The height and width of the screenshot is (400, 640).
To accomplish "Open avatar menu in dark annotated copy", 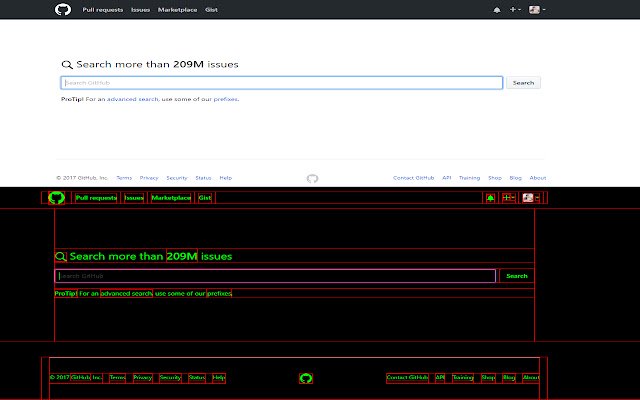I will click(x=531, y=198).
